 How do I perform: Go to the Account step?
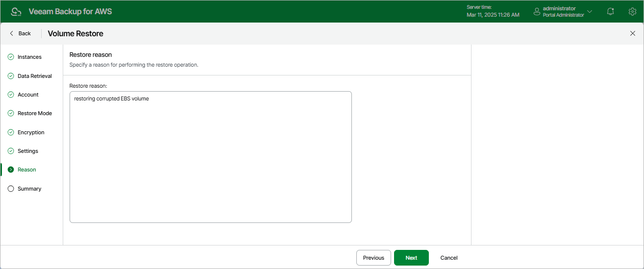pos(28,95)
